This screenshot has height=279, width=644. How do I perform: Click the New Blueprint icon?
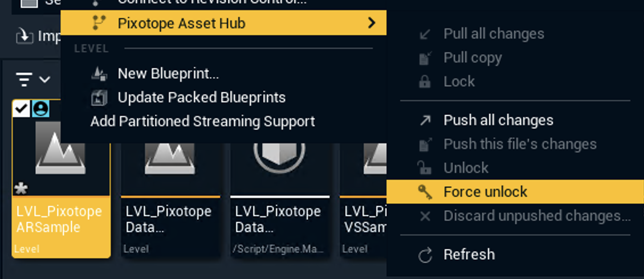click(x=99, y=73)
